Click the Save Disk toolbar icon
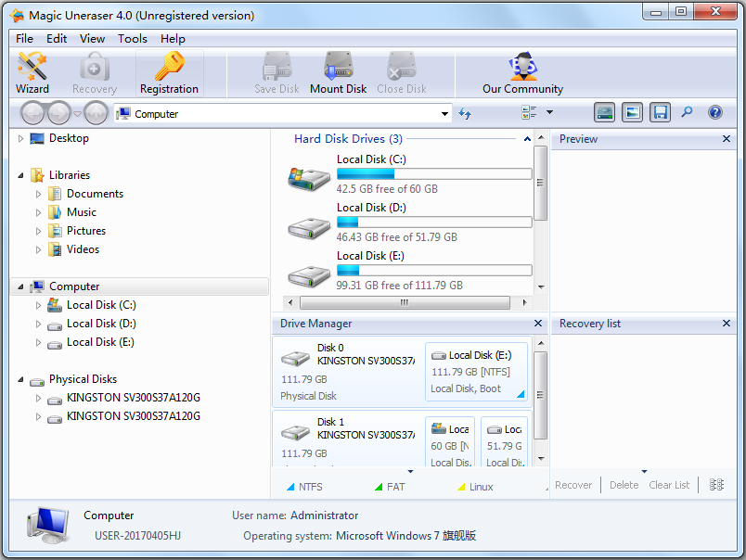Image resolution: width=746 pixels, height=560 pixels. [x=277, y=73]
